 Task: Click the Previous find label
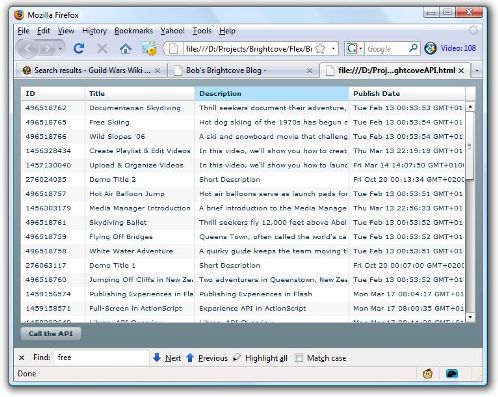coord(213,358)
